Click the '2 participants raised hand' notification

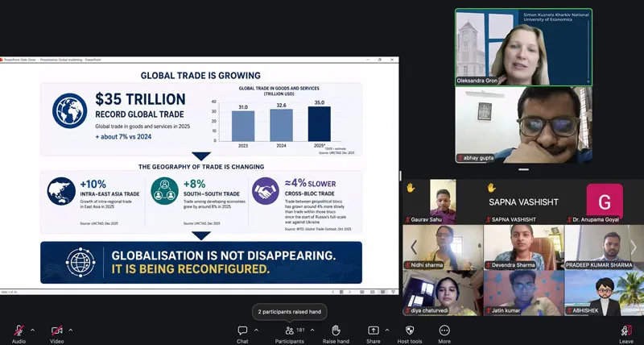pos(290,312)
